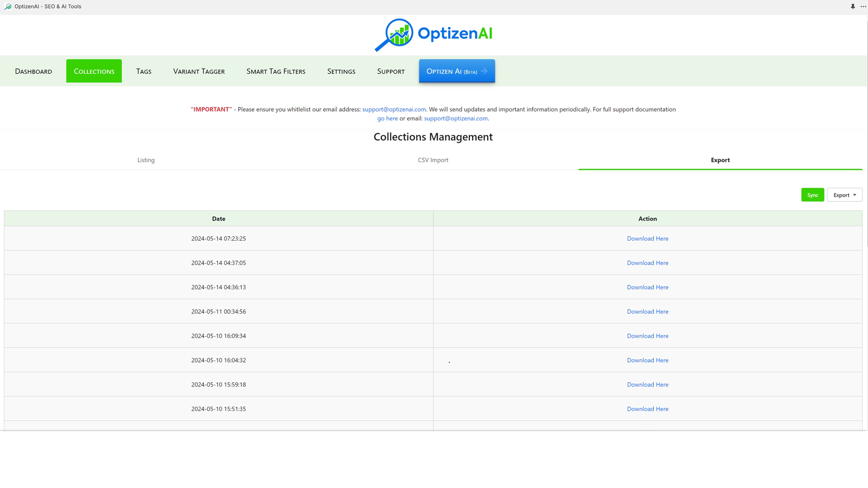868x488 pixels.
Task: Select the Export tab
Action: [720, 160]
